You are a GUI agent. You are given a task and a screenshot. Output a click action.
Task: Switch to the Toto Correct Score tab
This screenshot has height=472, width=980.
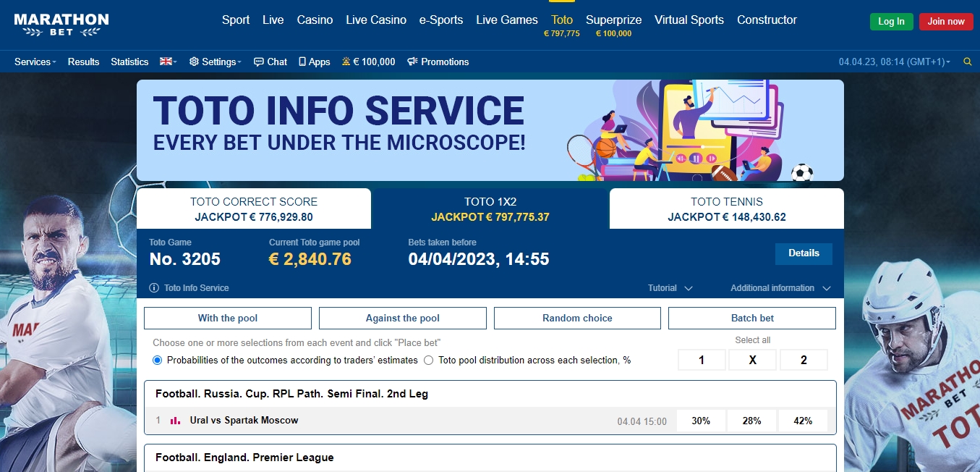254,208
